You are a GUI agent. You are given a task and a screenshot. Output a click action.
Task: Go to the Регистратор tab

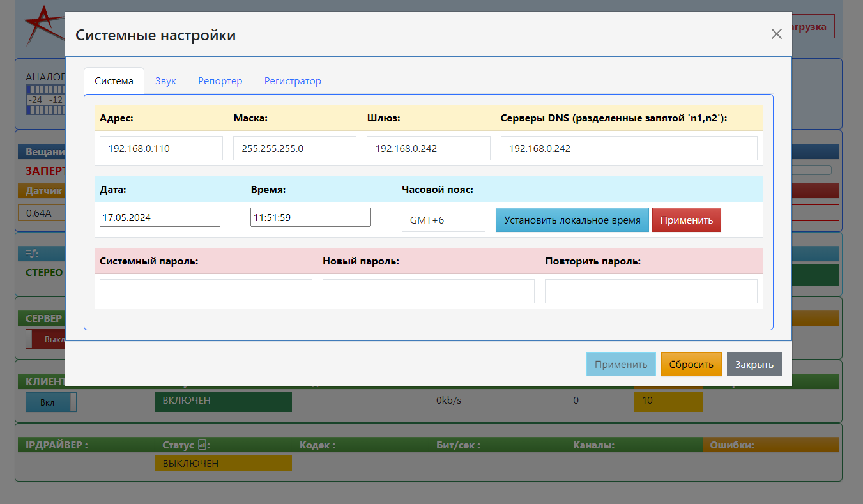pos(293,81)
